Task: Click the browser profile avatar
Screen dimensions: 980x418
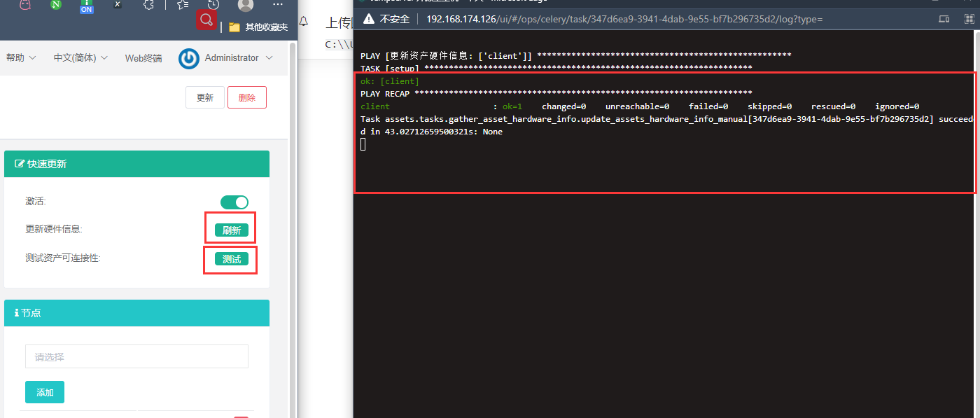Action: (x=246, y=5)
